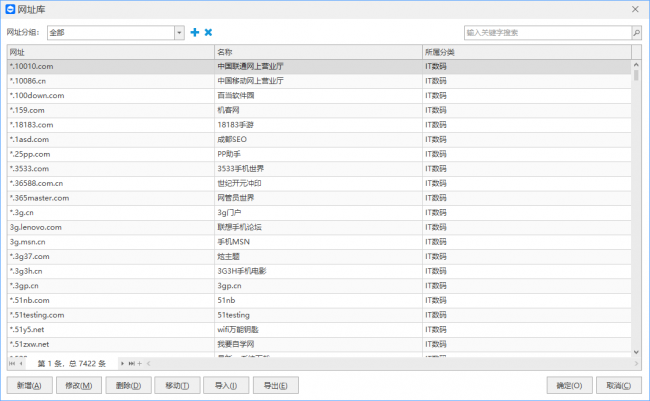The image size is (650, 401).
Task: Confirm with the 确定(O) button
Action: (x=569, y=386)
